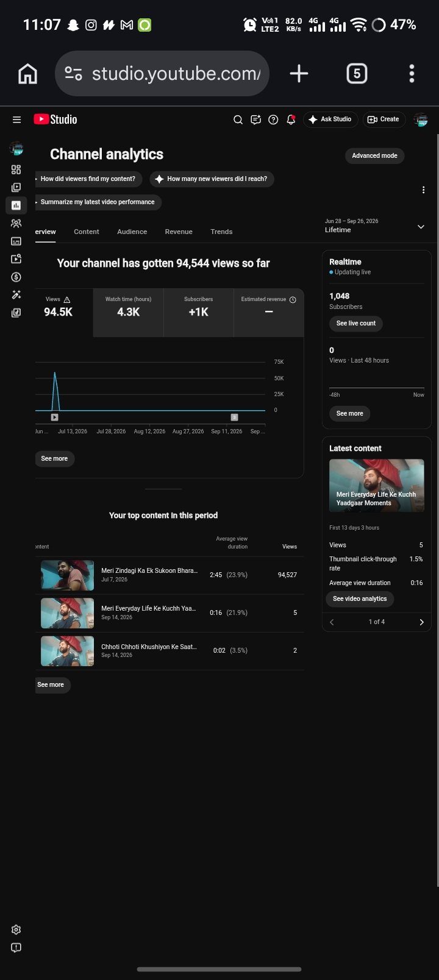Image resolution: width=439 pixels, height=980 pixels.
Task: Open the Meri Zindagi Ka Ek Sukoon video thumbnail
Action: [x=67, y=575]
